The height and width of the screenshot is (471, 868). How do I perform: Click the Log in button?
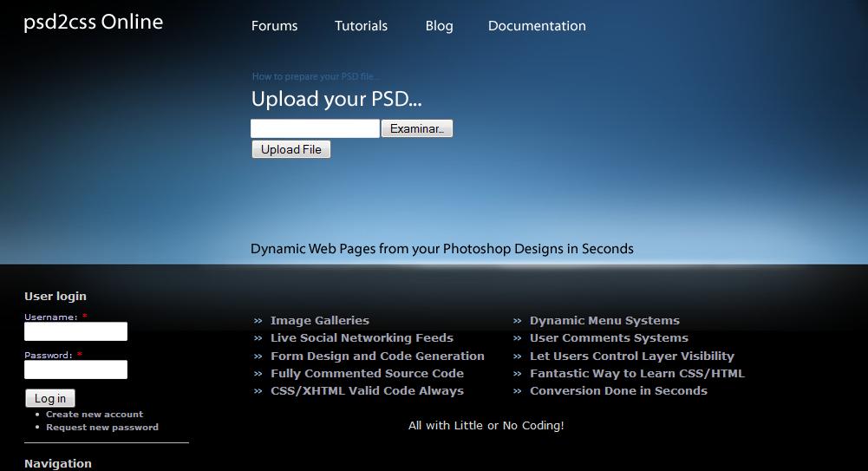pyautogui.click(x=49, y=398)
